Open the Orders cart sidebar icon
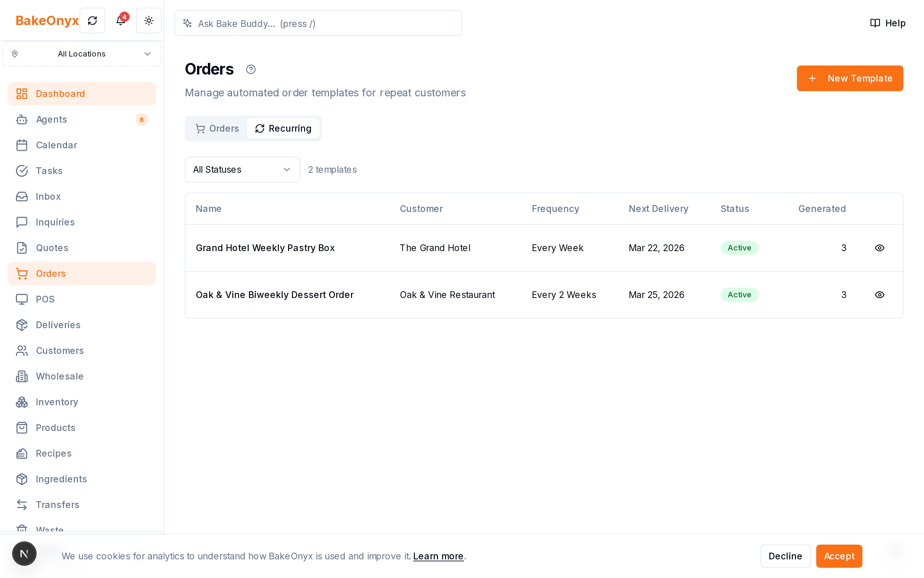924x578 pixels. pyautogui.click(x=22, y=274)
